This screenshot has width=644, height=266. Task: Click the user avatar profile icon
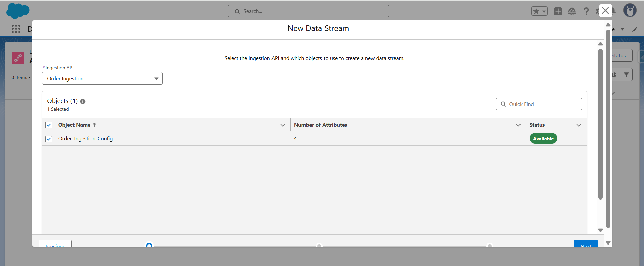(630, 11)
